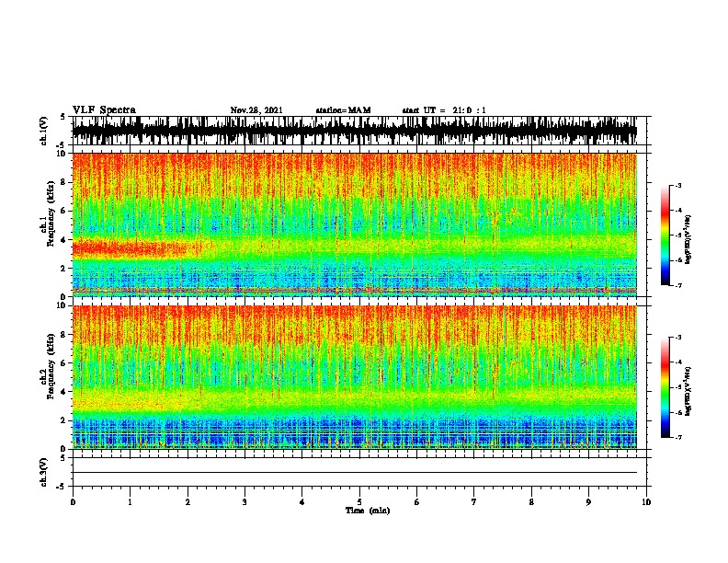Click the '1' tick on the time axis

click(x=130, y=501)
